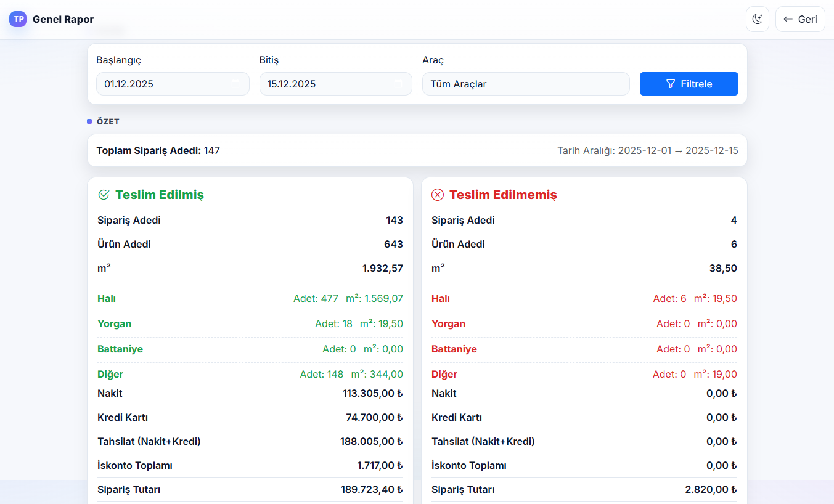
Task: Click the Genel Rapor page title
Action: coord(63,19)
